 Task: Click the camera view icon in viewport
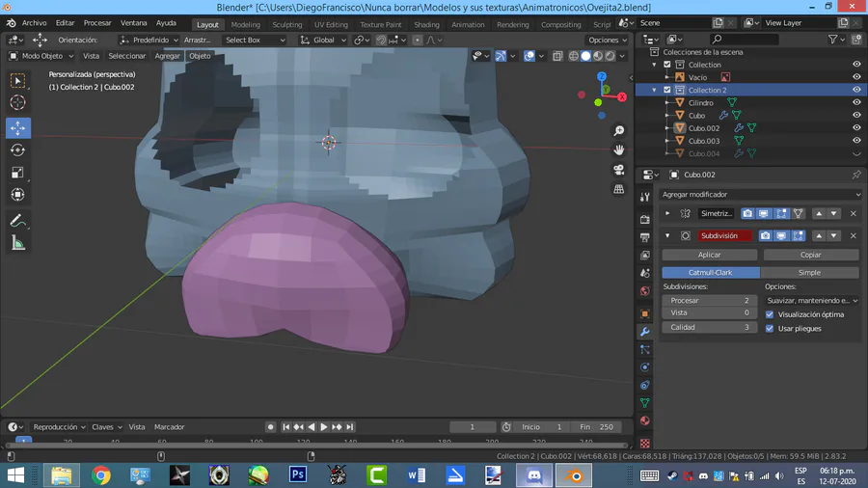point(619,170)
